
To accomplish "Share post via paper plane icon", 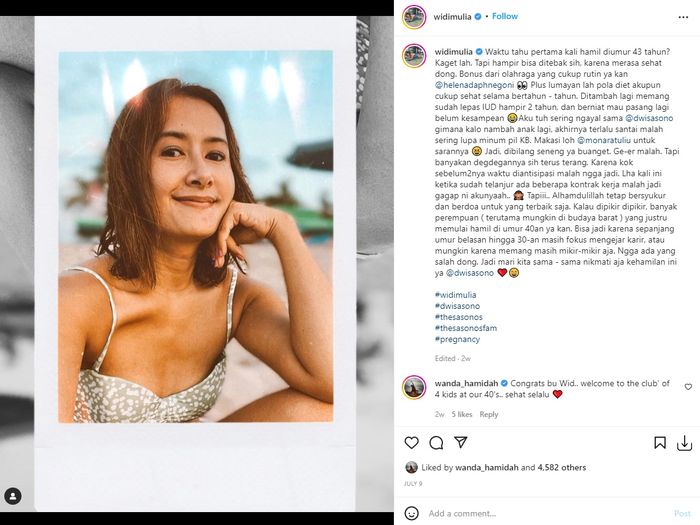I will coord(461,442).
